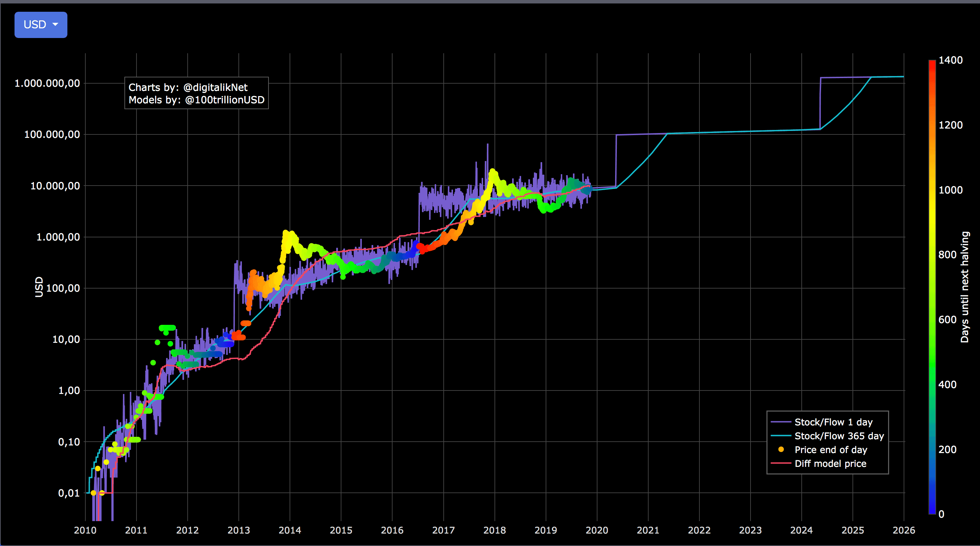The image size is (980, 546).
Task: Click the 1400 colorbar tick label
Action: pyautogui.click(x=950, y=60)
